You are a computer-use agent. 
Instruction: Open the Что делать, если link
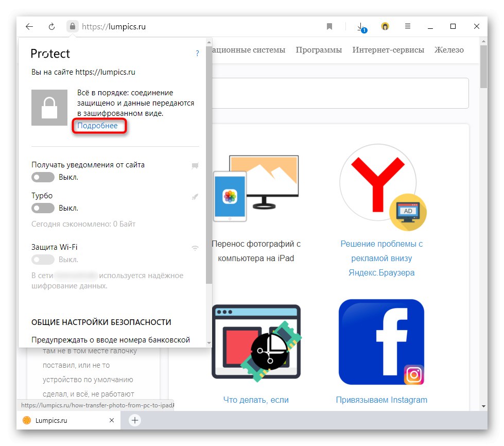256,400
